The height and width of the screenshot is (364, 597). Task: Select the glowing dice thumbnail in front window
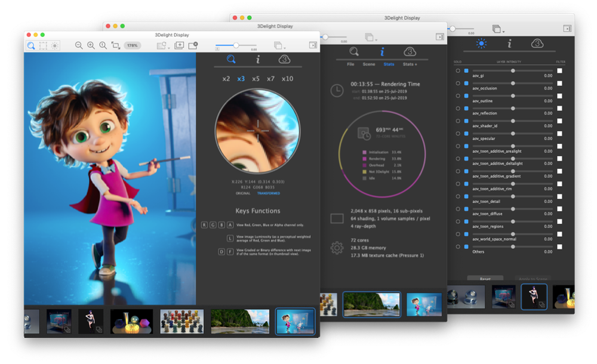pyautogui.click(x=132, y=322)
